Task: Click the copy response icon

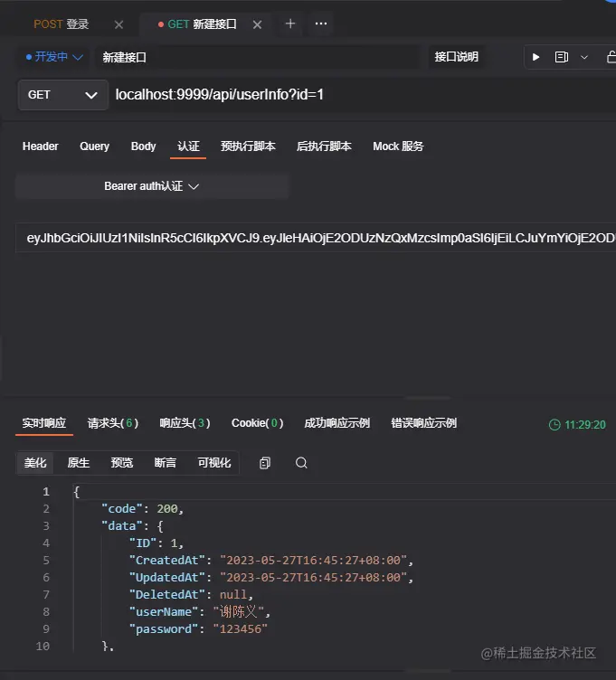Action: click(x=265, y=463)
